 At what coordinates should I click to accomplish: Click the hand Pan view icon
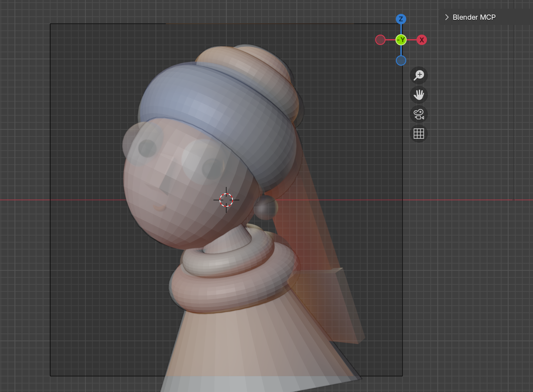(419, 95)
